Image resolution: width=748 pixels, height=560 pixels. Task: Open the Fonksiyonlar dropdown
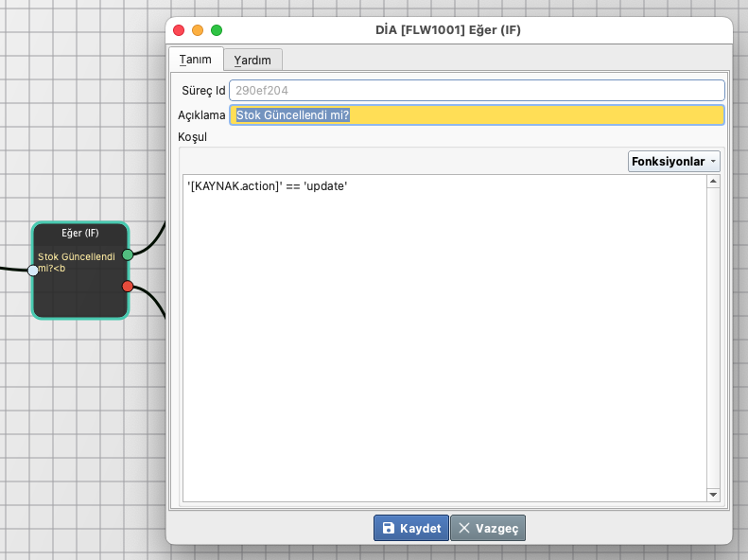point(673,162)
